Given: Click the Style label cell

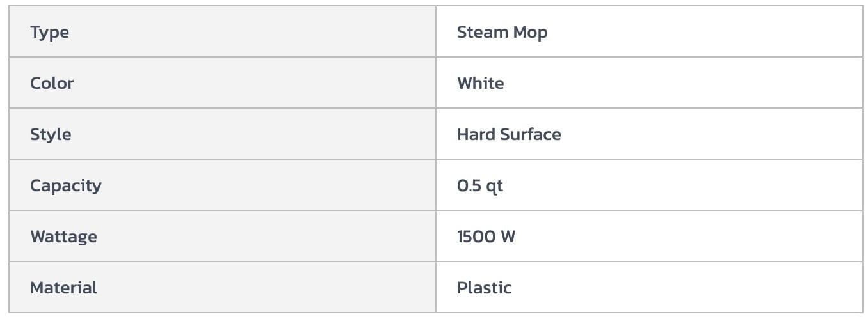Looking at the screenshot, I should pos(51,134).
